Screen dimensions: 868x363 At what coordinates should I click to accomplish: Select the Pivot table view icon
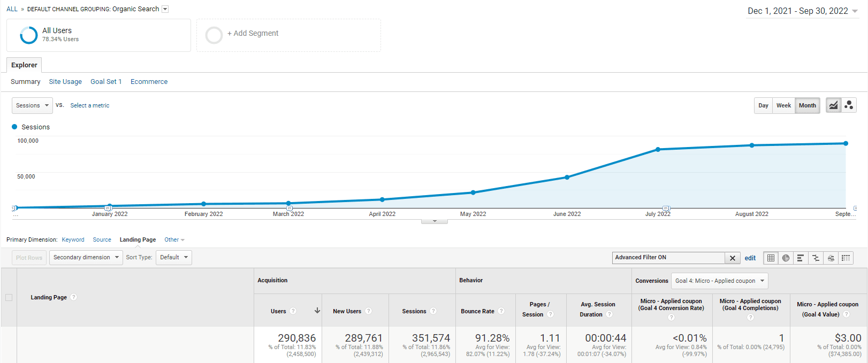846,258
